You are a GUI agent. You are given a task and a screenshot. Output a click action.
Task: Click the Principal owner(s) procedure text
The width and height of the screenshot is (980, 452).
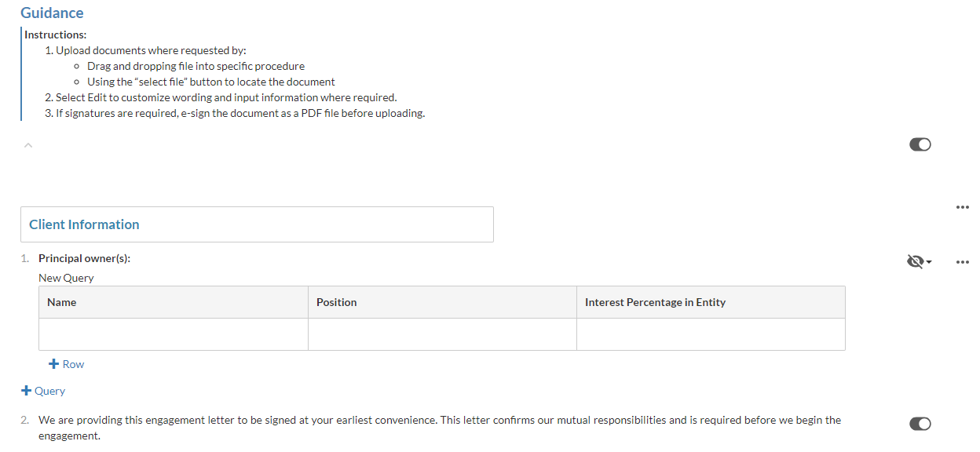point(84,258)
